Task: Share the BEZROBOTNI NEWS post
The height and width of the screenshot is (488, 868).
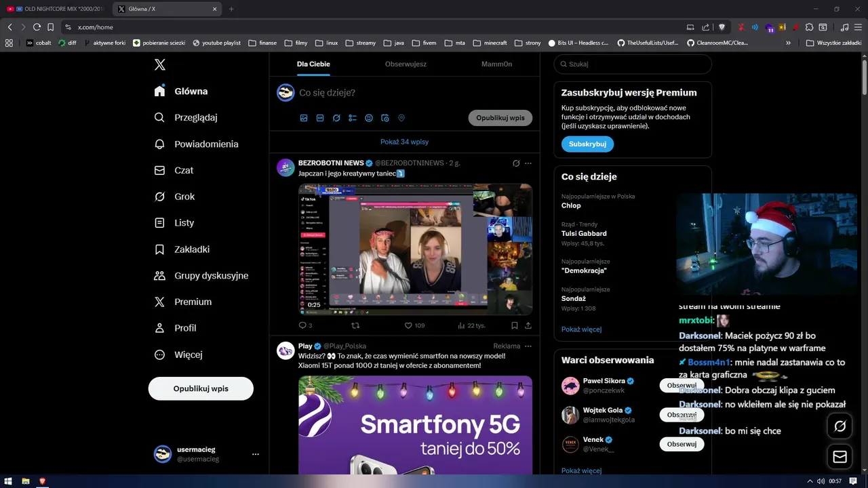Action: pyautogui.click(x=528, y=325)
